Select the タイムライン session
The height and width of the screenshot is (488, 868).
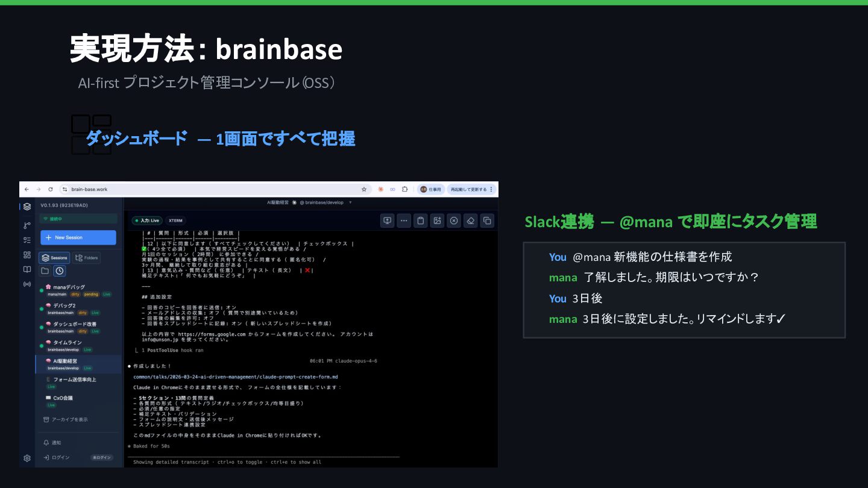(78, 346)
